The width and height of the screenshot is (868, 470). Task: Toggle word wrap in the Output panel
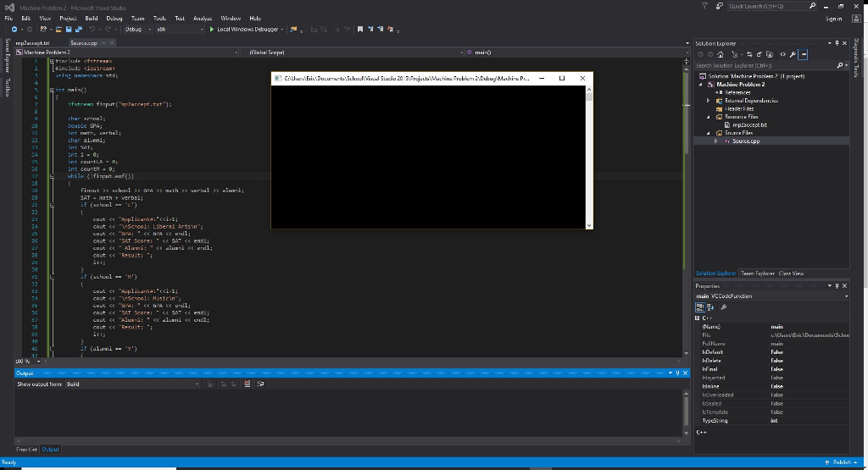(259, 384)
